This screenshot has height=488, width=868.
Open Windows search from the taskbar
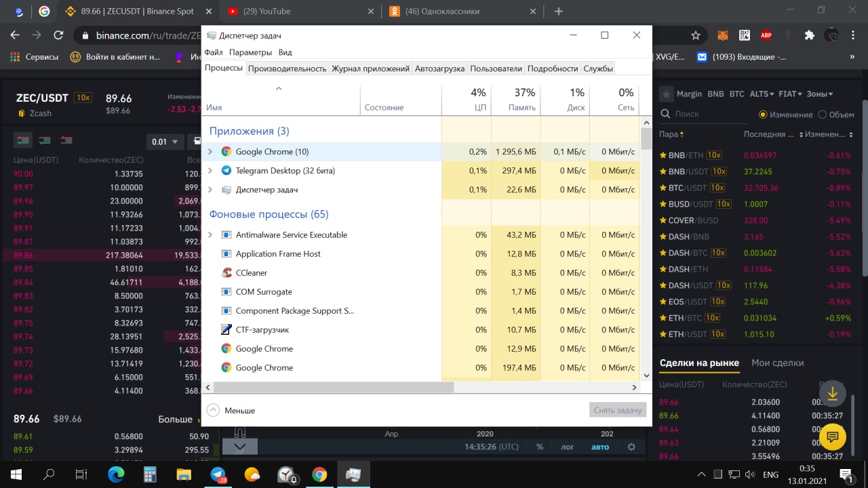pyautogui.click(x=49, y=474)
